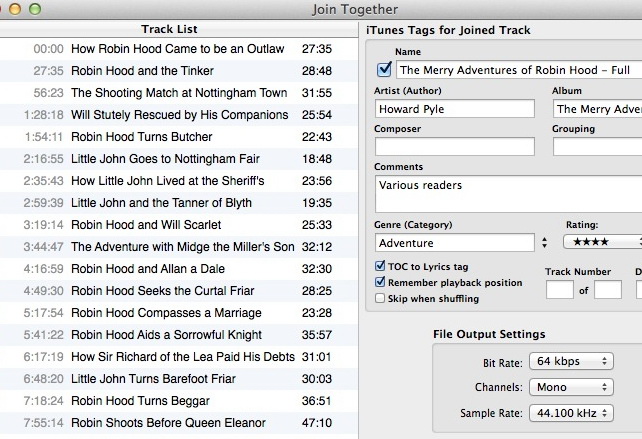Click the Genre combo box stepper arrows

544,242
